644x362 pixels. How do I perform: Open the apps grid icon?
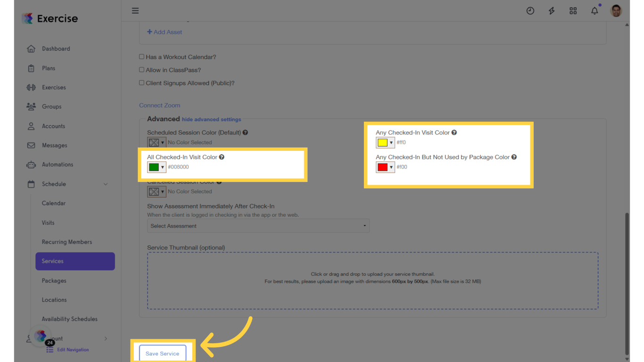[x=573, y=11]
